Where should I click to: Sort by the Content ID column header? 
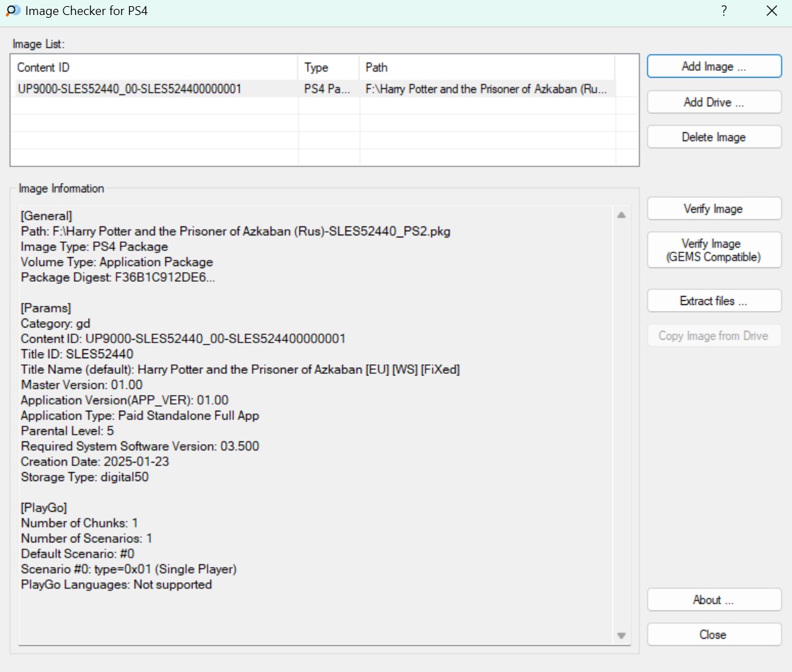pos(156,68)
